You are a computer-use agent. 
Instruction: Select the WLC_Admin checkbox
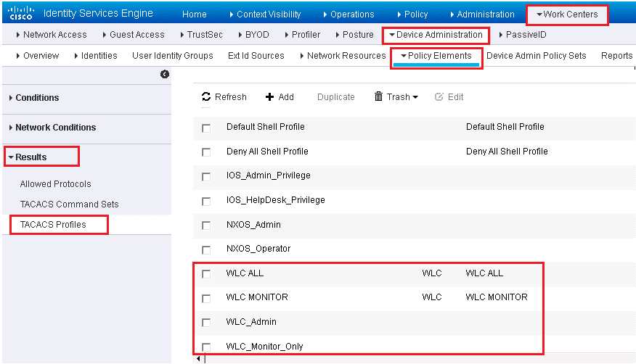pos(206,323)
